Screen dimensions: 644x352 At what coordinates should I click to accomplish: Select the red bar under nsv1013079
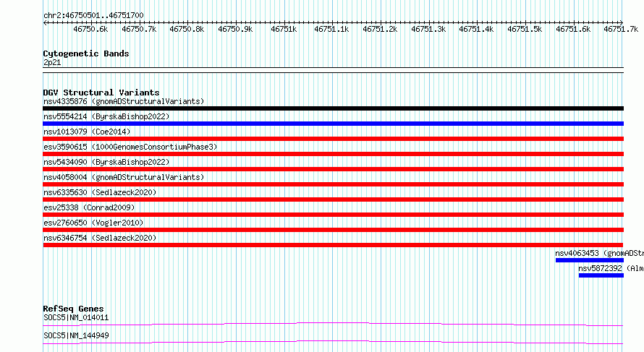[333, 139]
